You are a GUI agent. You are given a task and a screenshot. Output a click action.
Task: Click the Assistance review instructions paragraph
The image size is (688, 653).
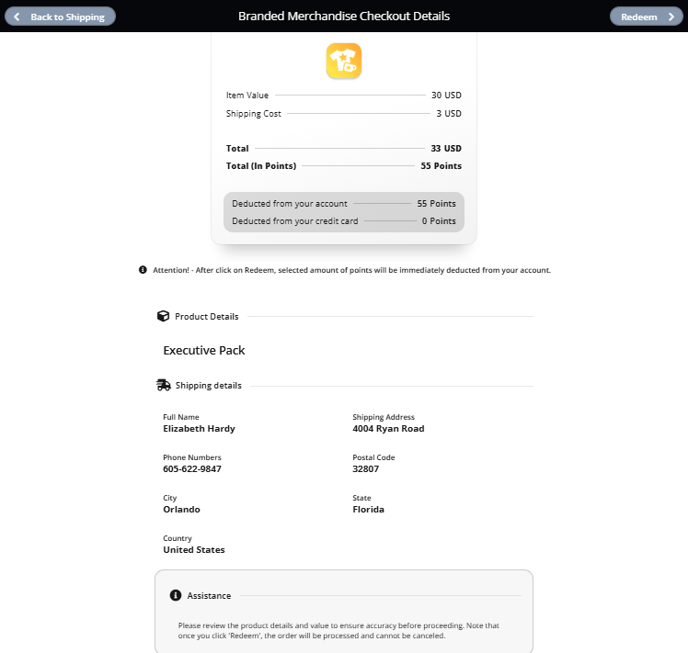(x=338, y=630)
